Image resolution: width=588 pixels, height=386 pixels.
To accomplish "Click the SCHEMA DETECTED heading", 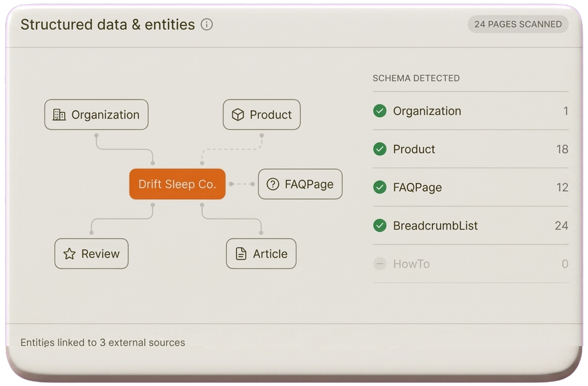I will pyautogui.click(x=416, y=78).
